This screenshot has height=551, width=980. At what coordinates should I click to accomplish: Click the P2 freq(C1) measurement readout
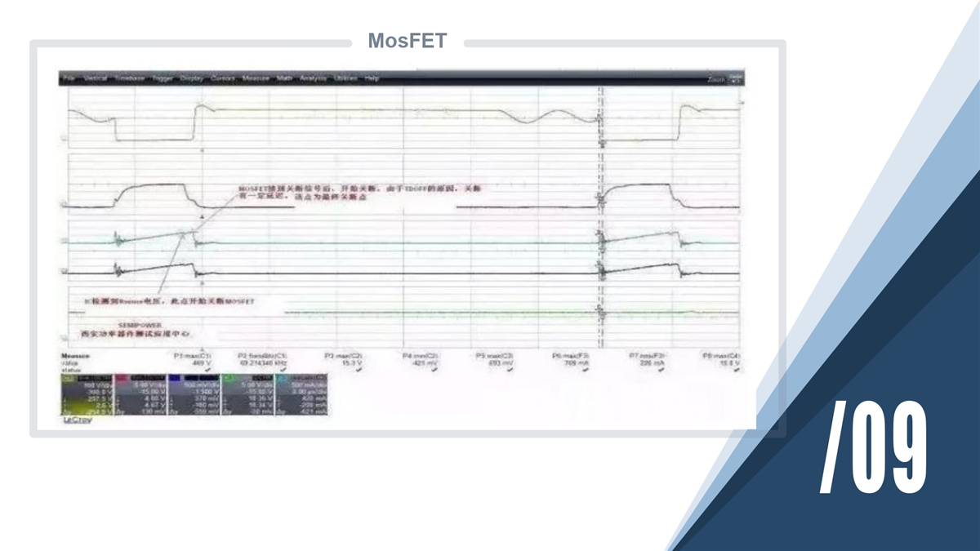tap(262, 362)
